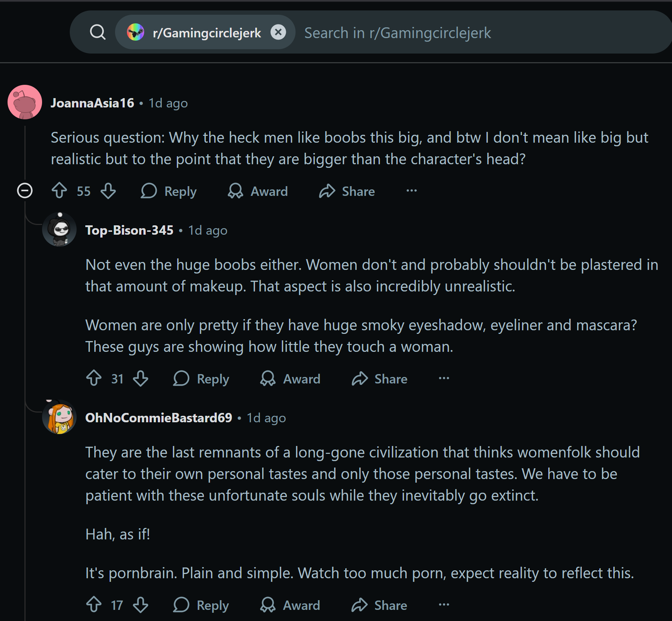This screenshot has width=672, height=621.
Task: Click the search magnifier icon
Action: tap(97, 32)
